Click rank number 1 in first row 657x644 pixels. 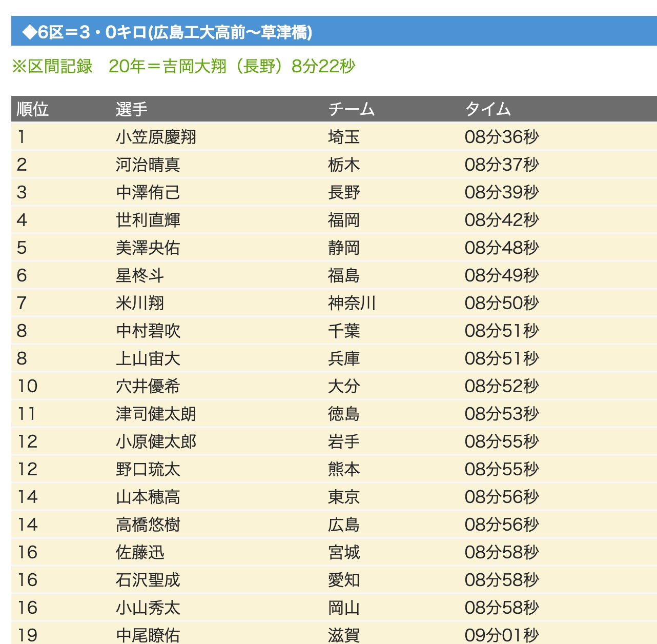click(22, 137)
